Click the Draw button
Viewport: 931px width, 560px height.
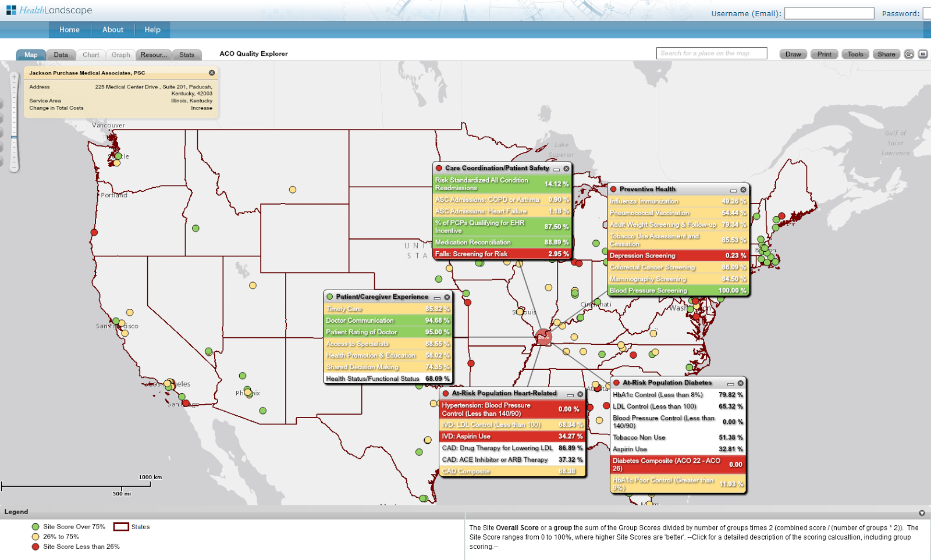click(793, 54)
